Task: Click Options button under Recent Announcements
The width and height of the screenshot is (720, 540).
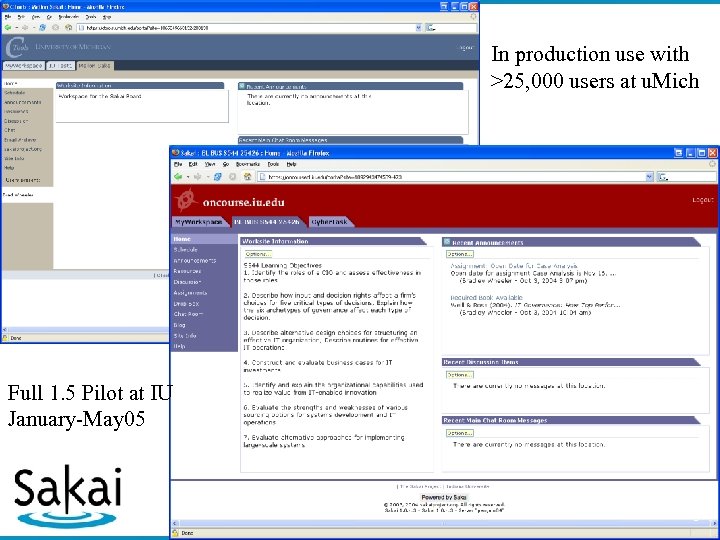Action: tap(460, 254)
